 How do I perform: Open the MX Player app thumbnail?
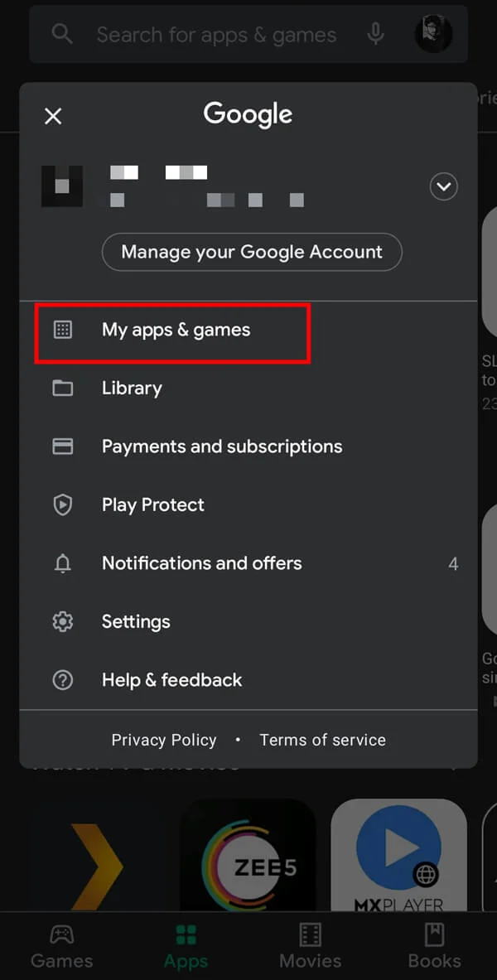[x=399, y=853]
